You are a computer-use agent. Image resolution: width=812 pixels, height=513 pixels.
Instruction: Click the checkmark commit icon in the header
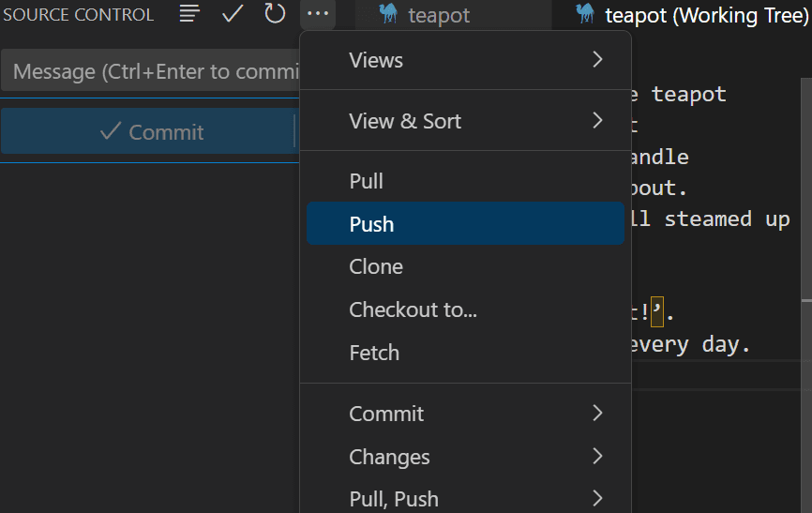[x=232, y=14]
